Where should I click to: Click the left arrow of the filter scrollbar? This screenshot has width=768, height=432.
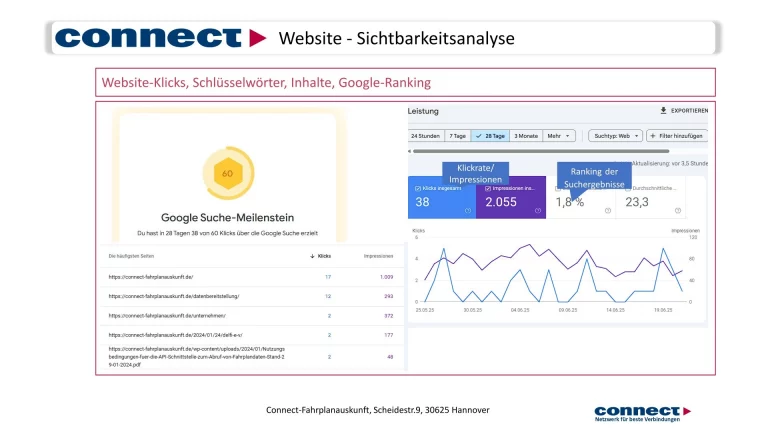pyautogui.click(x=409, y=151)
